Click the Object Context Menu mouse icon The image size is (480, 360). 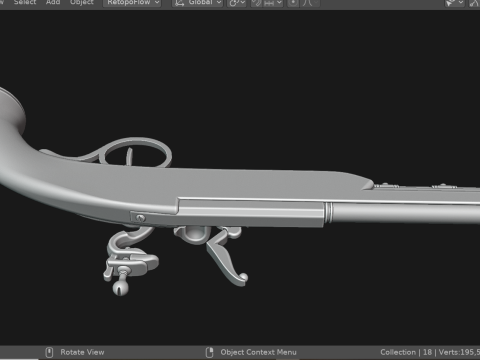[x=209, y=352]
